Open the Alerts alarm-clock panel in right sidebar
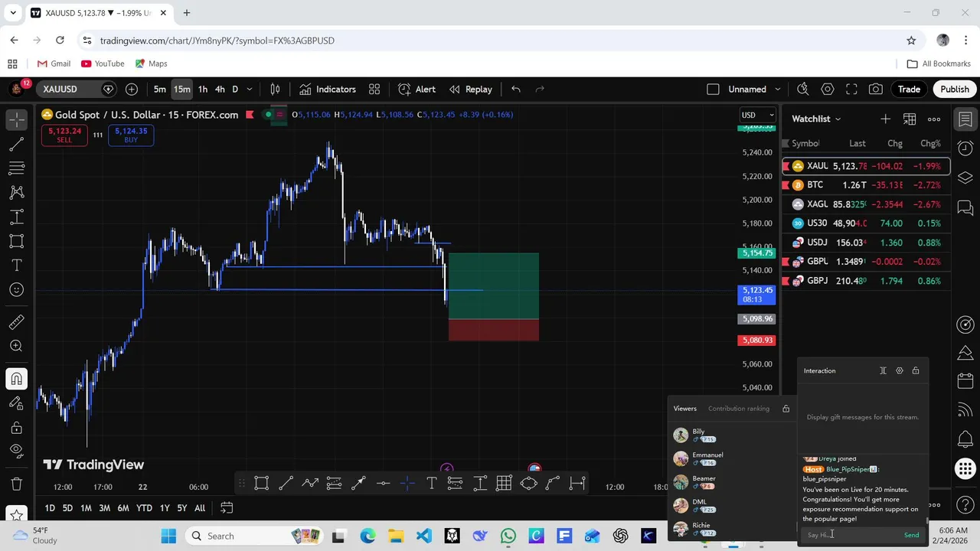980x551 pixels. (x=965, y=148)
